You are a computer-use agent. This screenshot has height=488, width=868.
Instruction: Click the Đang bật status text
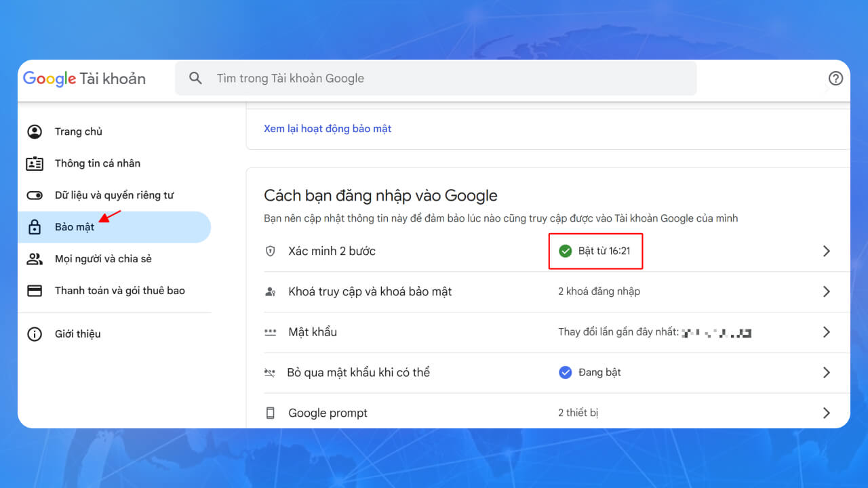(x=599, y=372)
